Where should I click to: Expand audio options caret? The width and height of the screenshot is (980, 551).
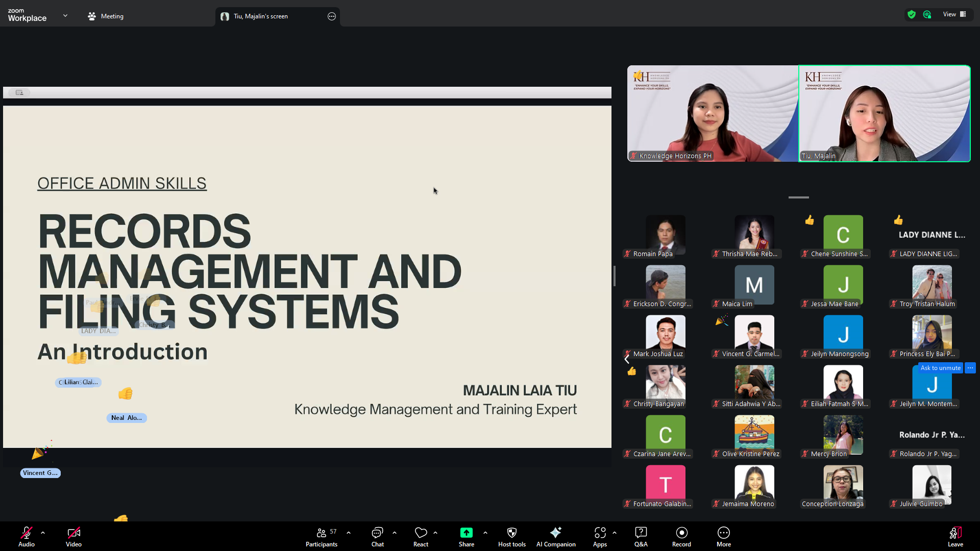[x=43, y=533]
